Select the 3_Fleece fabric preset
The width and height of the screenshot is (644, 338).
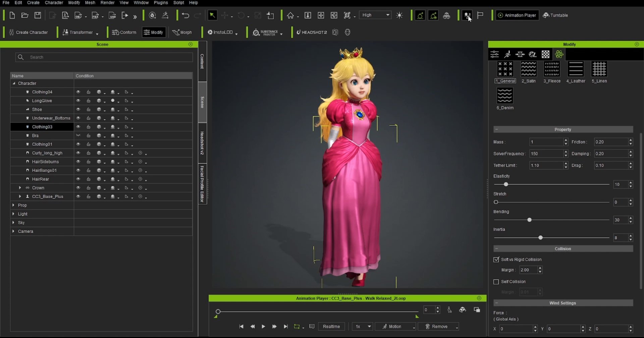point(552,72)
